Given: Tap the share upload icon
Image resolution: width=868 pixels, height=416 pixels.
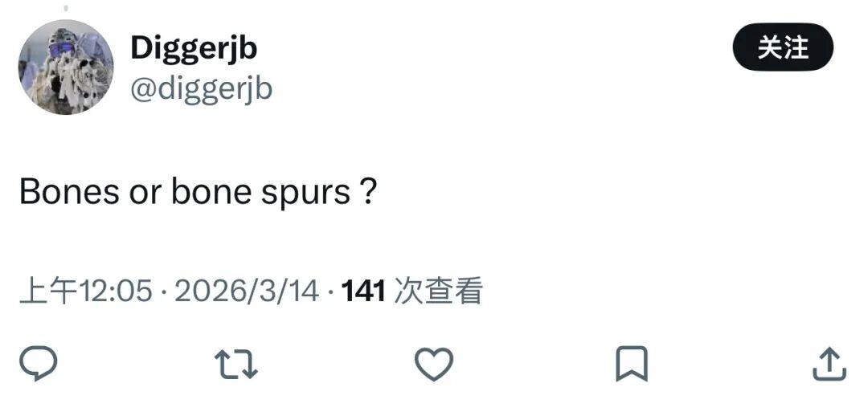Looking at the screenshot, I should [829, 366].
